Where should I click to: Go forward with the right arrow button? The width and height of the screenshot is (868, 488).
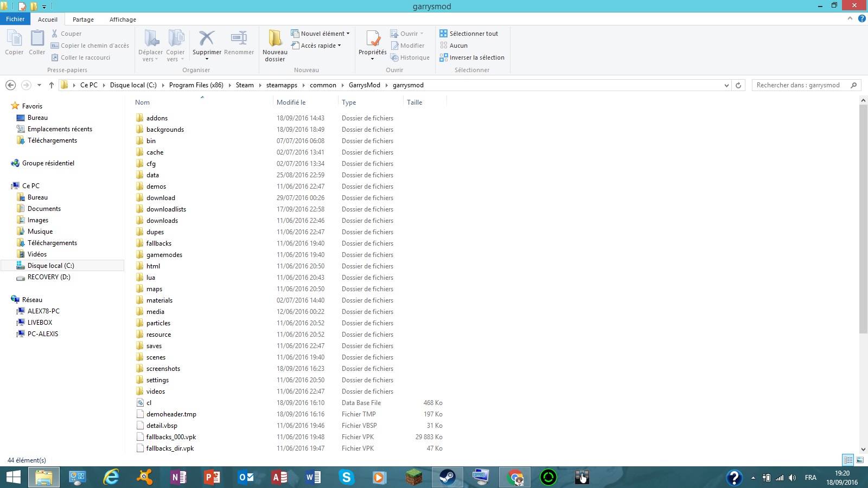tap(25, 85)
